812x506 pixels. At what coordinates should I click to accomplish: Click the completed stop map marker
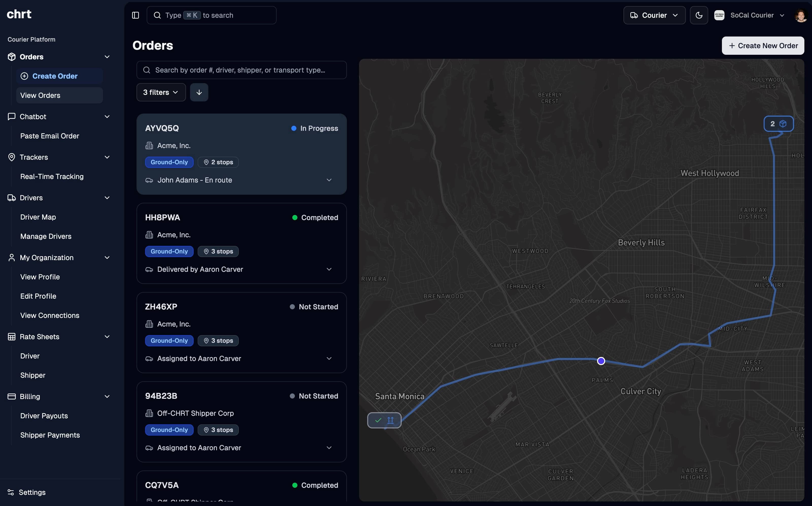[x=384, y=420]
